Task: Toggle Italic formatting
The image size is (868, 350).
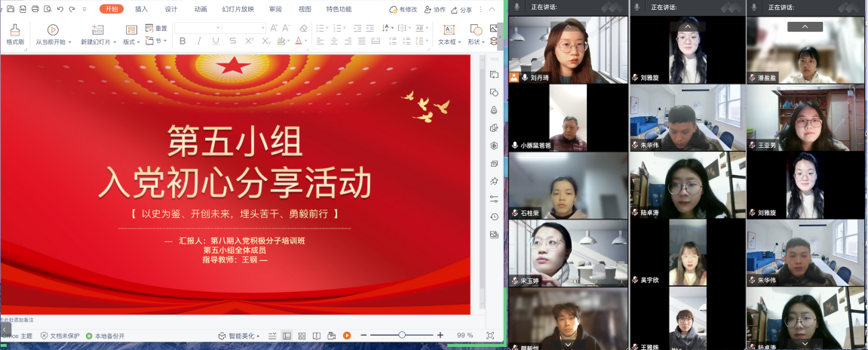Action: (x=199, y=41)
